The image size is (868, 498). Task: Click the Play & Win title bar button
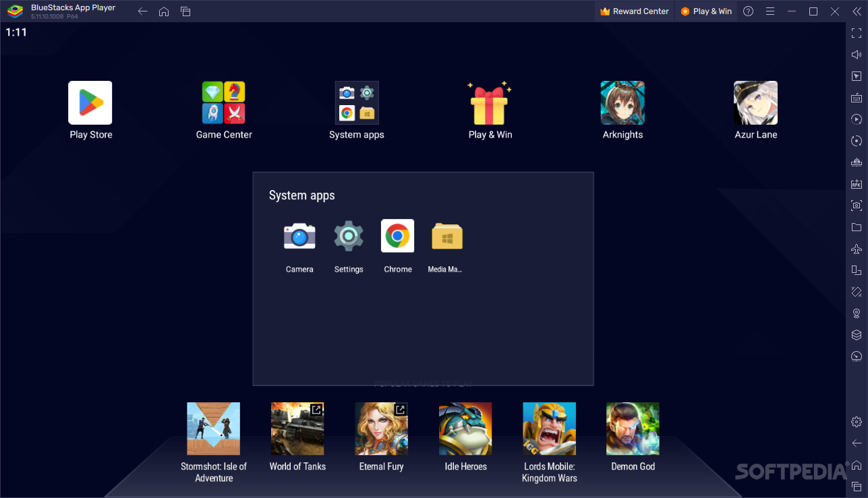pyautogui.click(x=706, y=11)
